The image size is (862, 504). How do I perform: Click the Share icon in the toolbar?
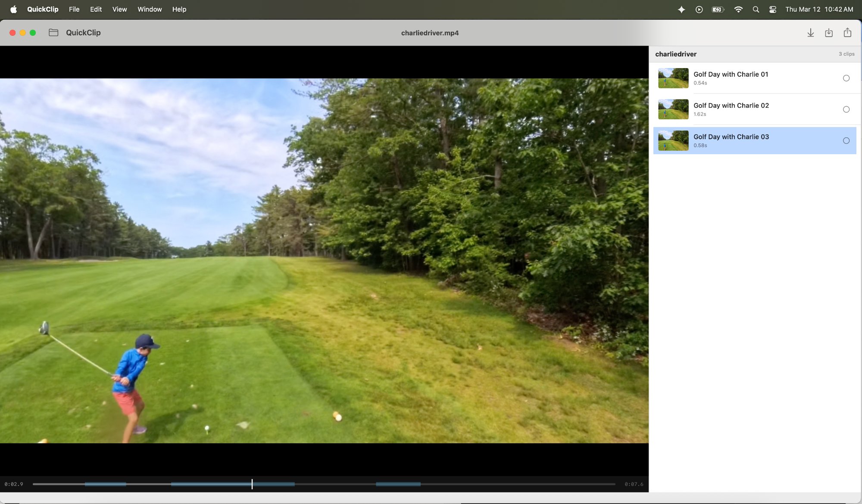pyautogui.click(x=848, y=33)
